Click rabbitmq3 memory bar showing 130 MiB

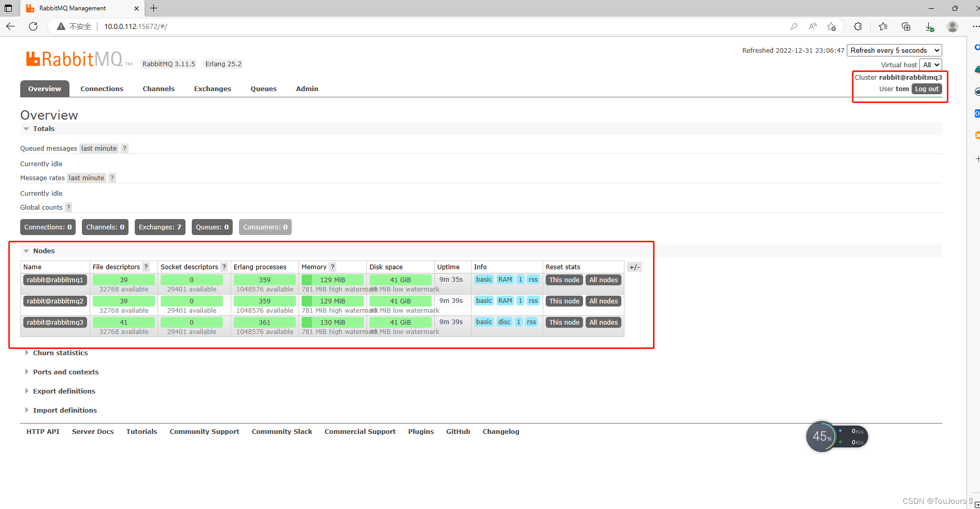333,322
